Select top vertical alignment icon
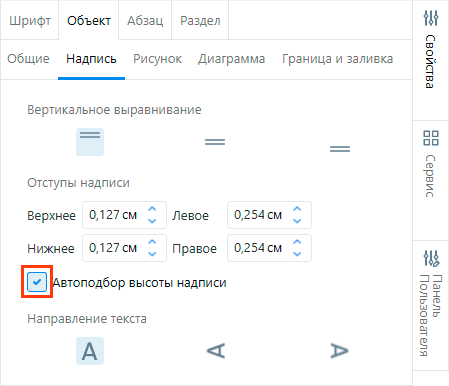 pos(90,142)
